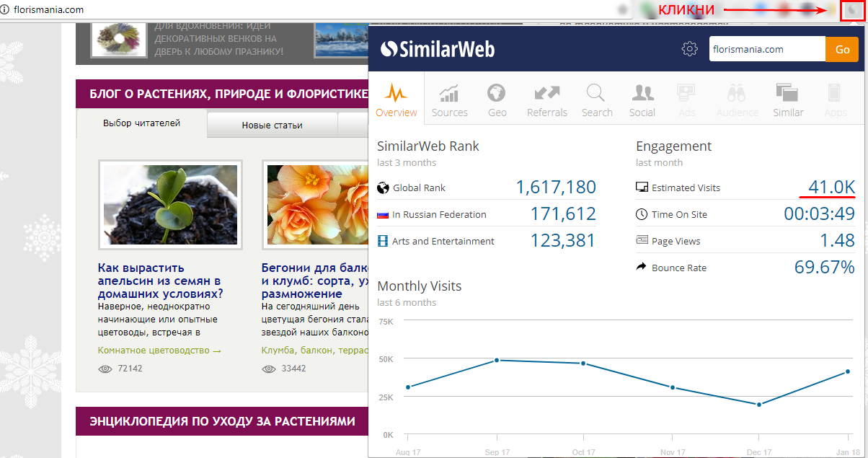Click the "last 6 months" caption

pyautogui.click(x=407, y=303)
